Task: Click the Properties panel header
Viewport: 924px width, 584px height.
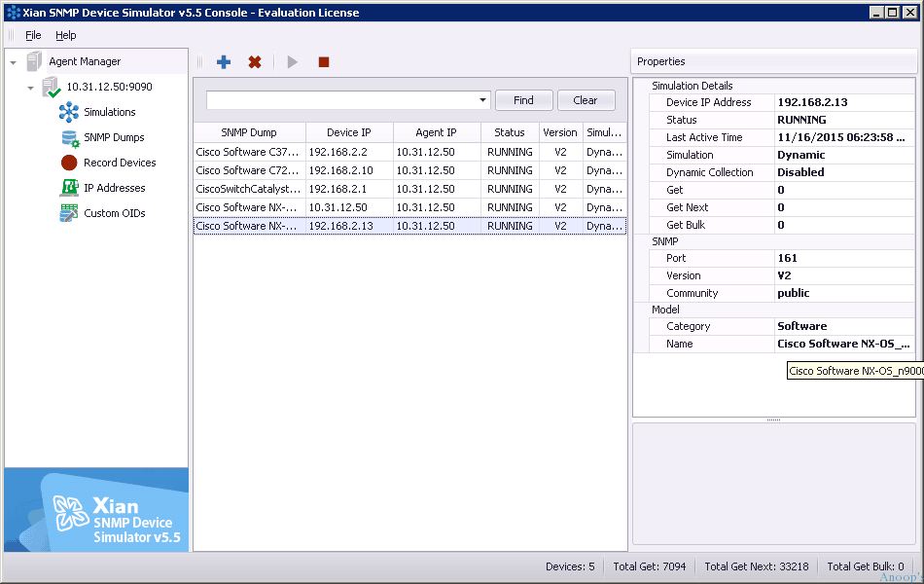Action: click(x=774, y=61)
